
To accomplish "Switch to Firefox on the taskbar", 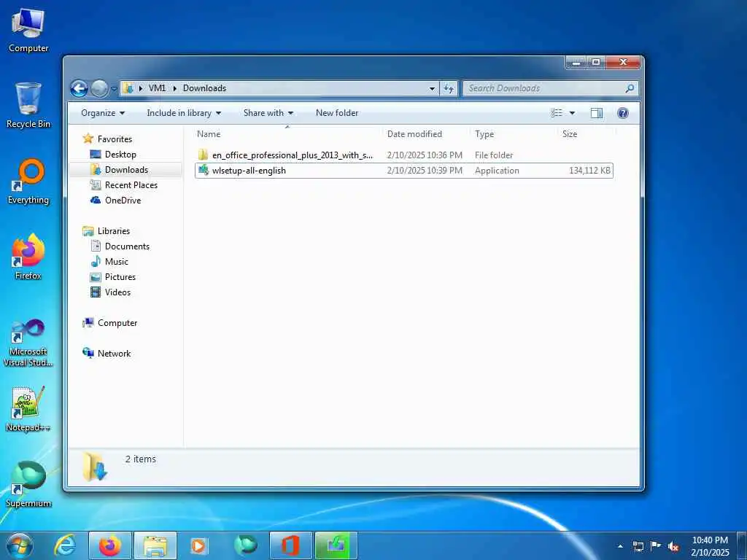I will 110,545.
